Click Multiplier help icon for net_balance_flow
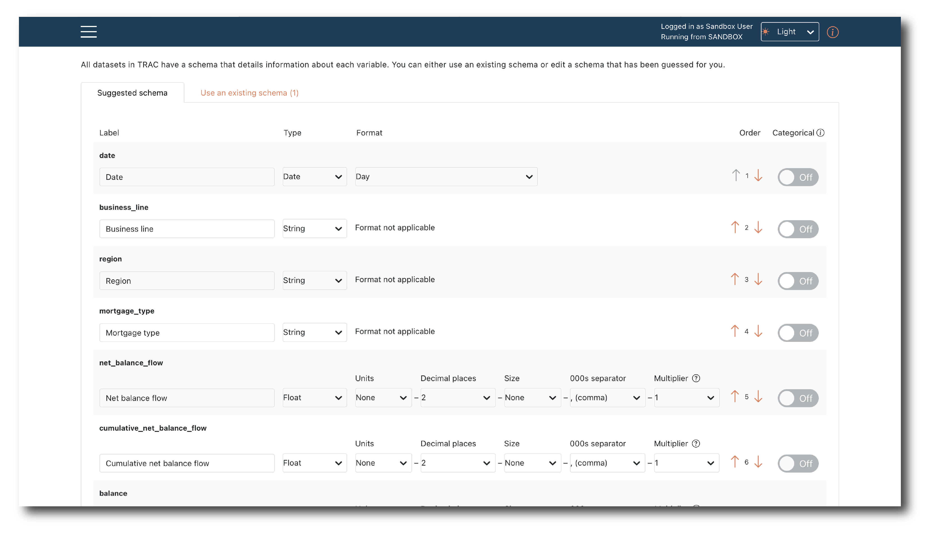Image resolution: width=934 pixels, height=560 pixels. 696,378
